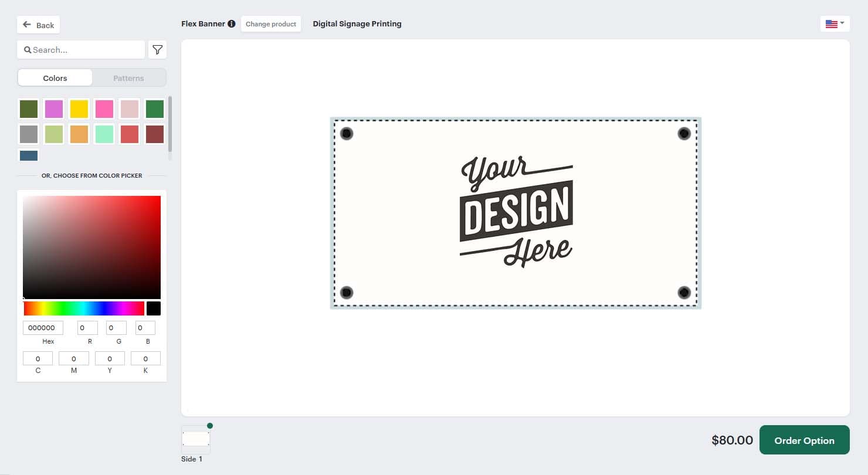Toggle the green status dot on Side 1
The width and height of the screenshot is (868, 475).
coord(210,425)
